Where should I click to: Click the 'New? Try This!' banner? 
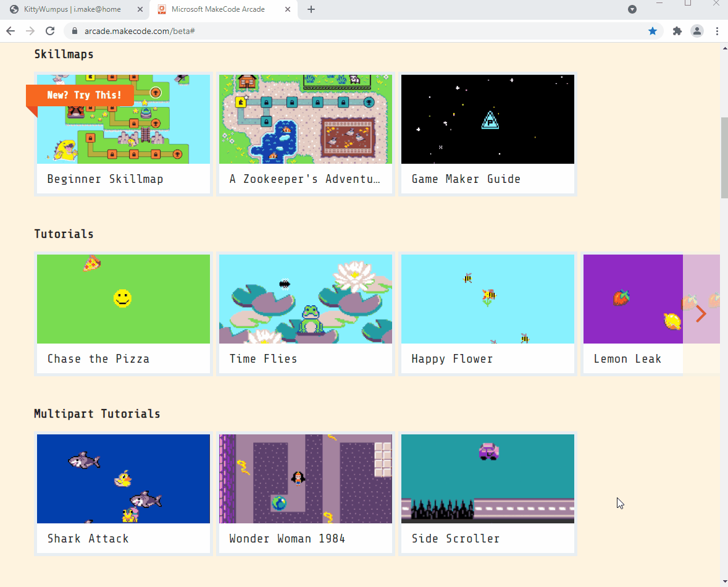(80, 95)
